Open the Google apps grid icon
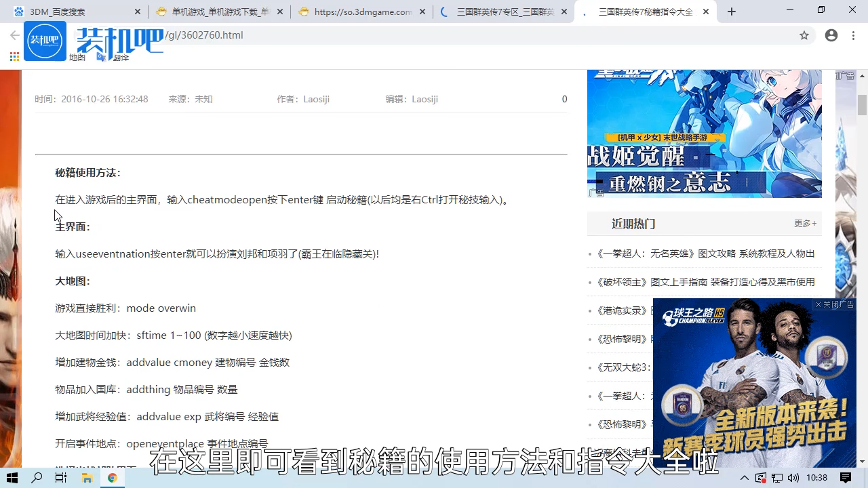This screenshot has height=488, width=868. 14,57
